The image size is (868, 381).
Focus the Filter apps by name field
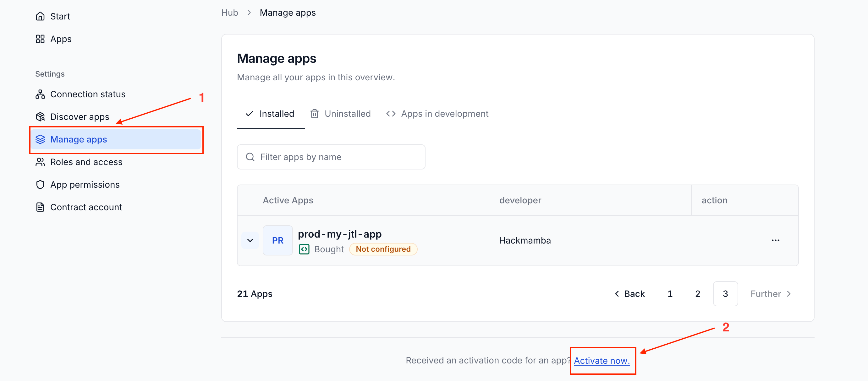tap(331, 157)
